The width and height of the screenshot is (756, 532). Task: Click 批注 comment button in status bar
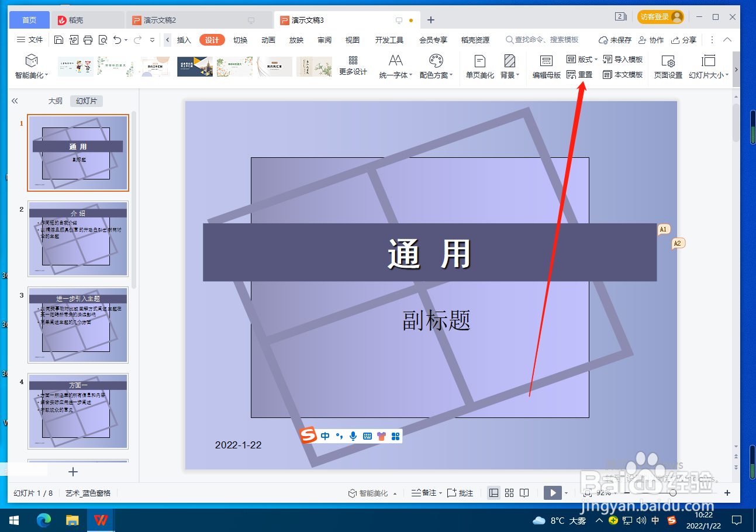point(460,493)
